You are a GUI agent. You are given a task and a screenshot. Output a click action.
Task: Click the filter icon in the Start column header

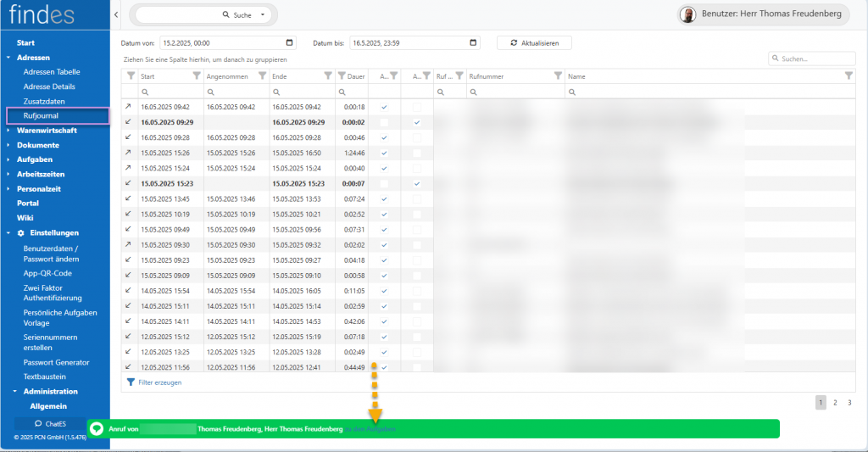[x=197, y=76]
